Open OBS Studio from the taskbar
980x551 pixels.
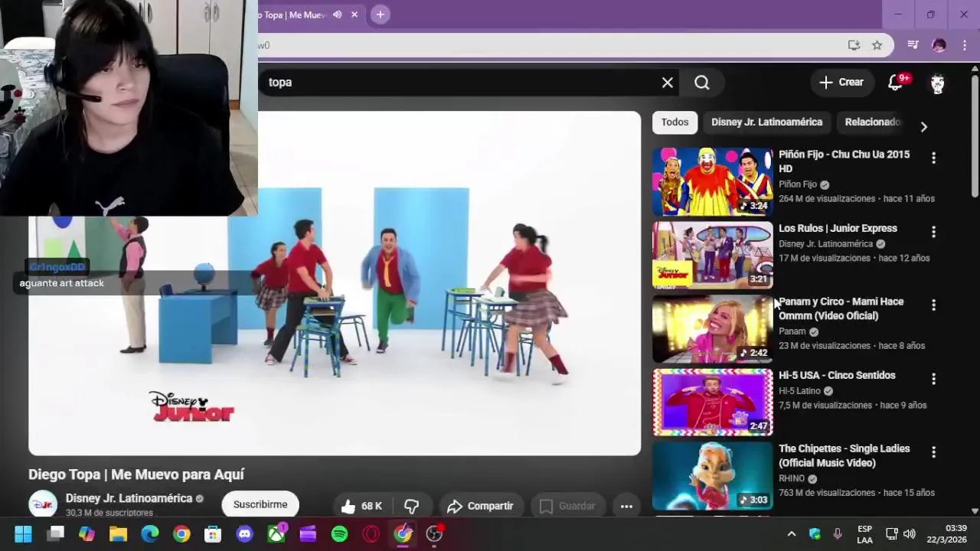click(434, 533)
